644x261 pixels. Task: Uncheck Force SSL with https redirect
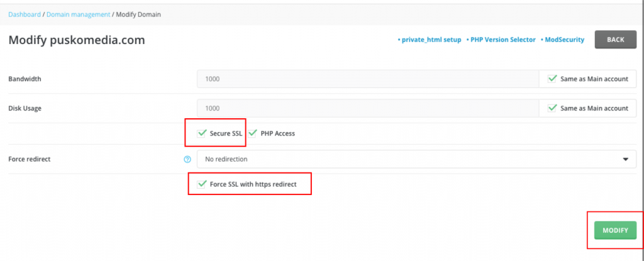201,184
